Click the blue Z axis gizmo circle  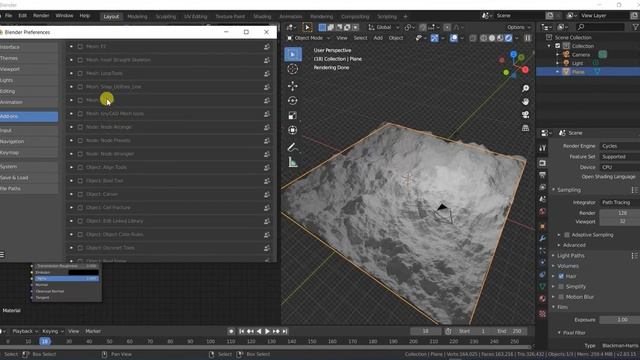click(513, 54)
